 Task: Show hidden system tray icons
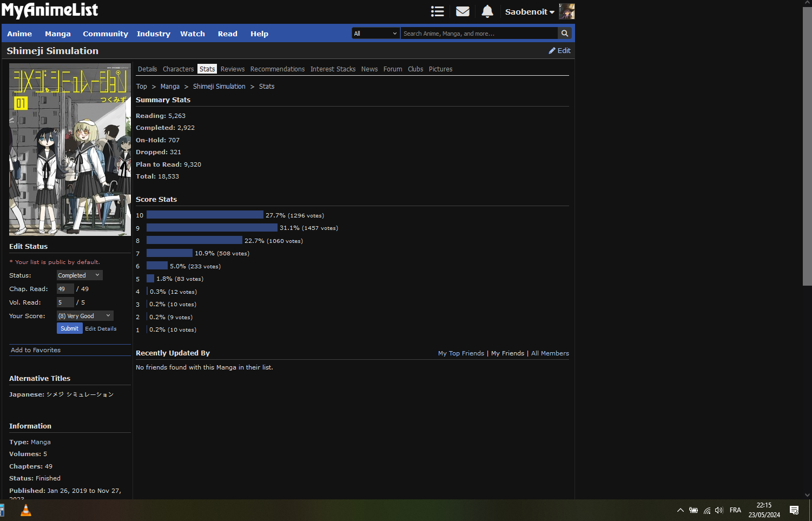click(x=681, y=510)
